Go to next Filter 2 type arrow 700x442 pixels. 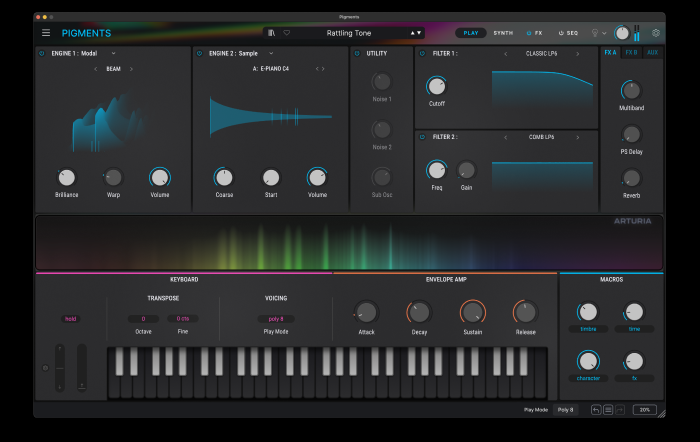tap(578, 138)
